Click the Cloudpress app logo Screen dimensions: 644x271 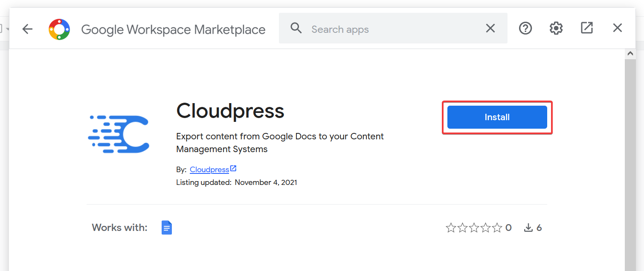coord(119,134)
